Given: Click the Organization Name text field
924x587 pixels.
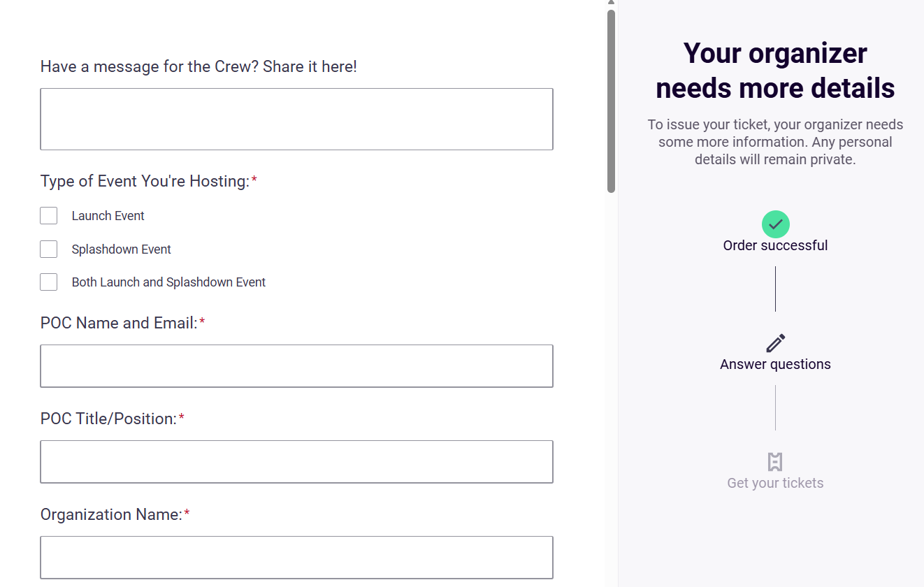Looking at the screenshot, I should pyautogui.click(x=296, y=557).
